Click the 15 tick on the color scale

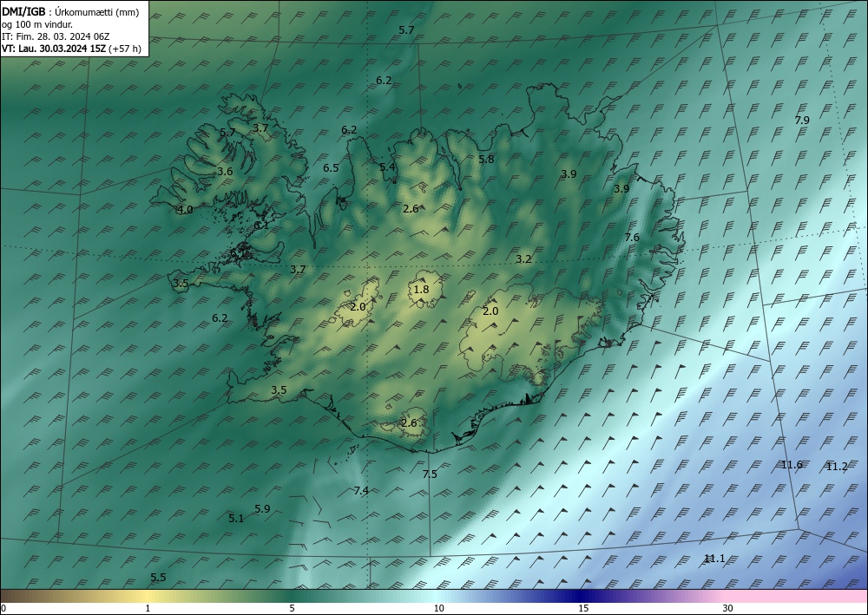(x=583, y=608)
